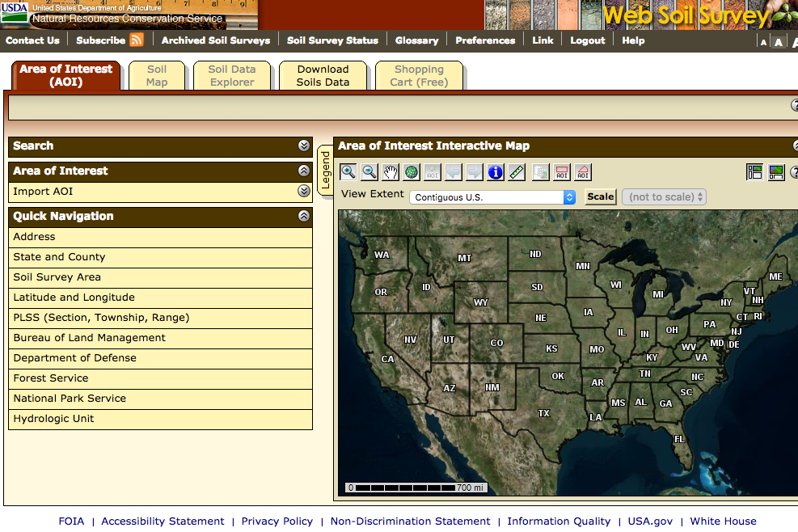Open Archived Soil Surveys menu item
This screenshot has height=532, width=798.
click(x=216, y=40)
